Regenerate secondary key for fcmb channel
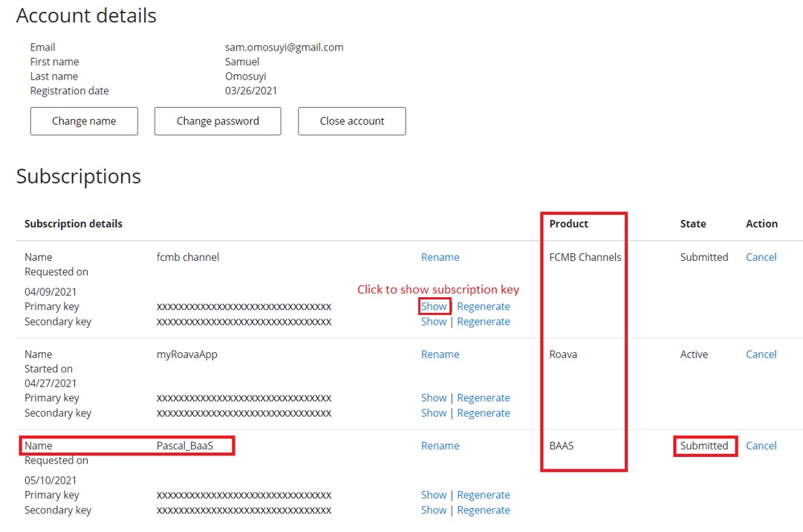 [483, 322]
